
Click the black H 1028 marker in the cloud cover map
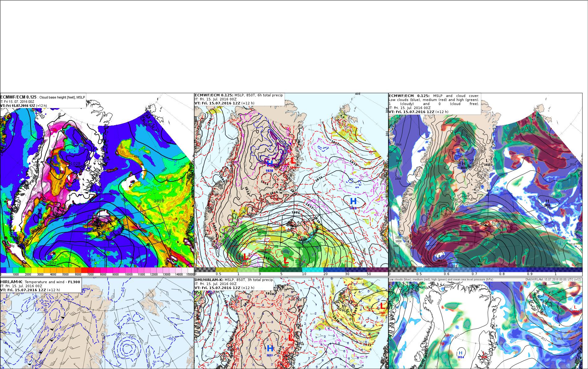point(464,165)
